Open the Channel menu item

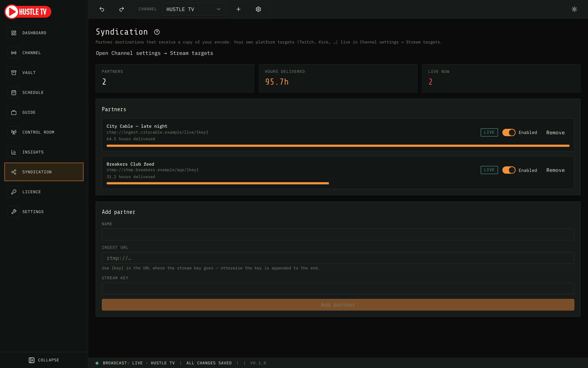tap(44, 53)
